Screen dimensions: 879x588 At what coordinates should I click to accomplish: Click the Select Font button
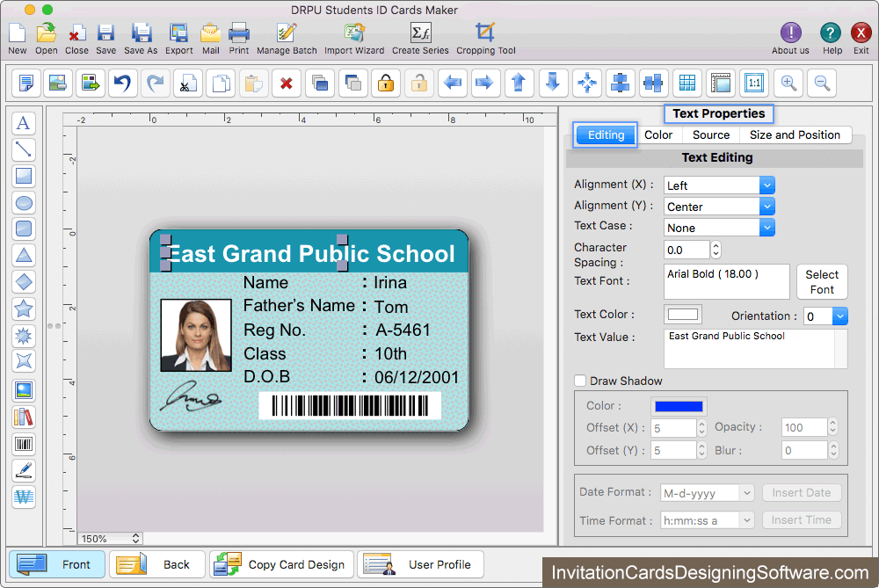[x=822, y=282]
